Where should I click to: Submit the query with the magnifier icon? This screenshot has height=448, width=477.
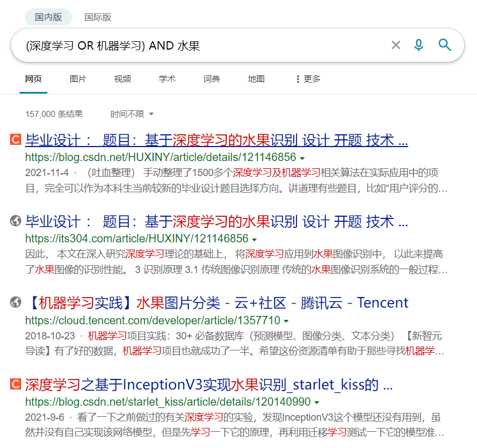pos(445,45)
